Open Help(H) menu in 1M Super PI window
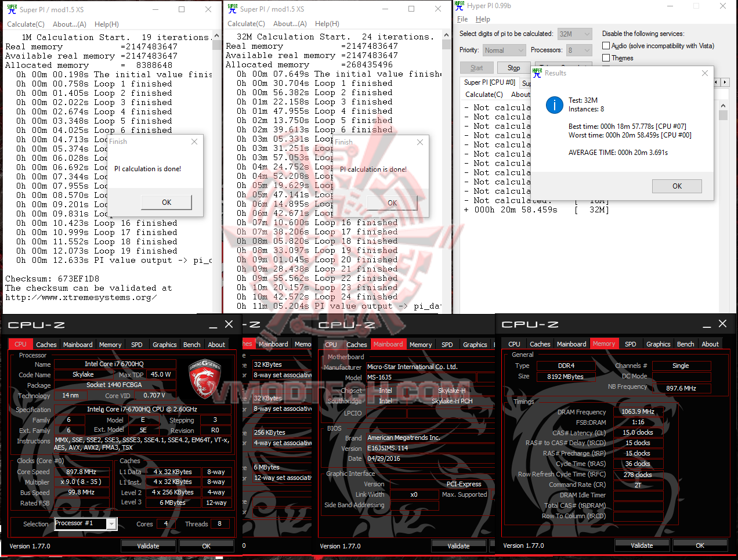 point(107,24)
